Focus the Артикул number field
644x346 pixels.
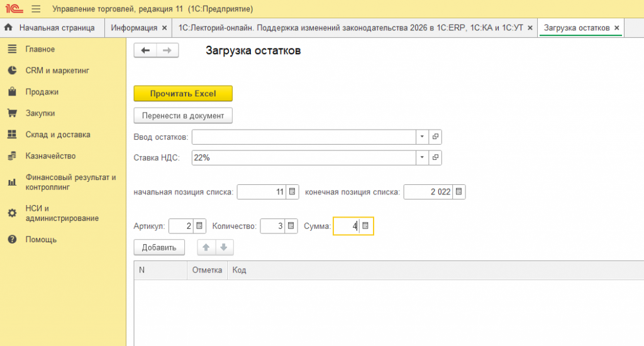(x=181, y=226)
